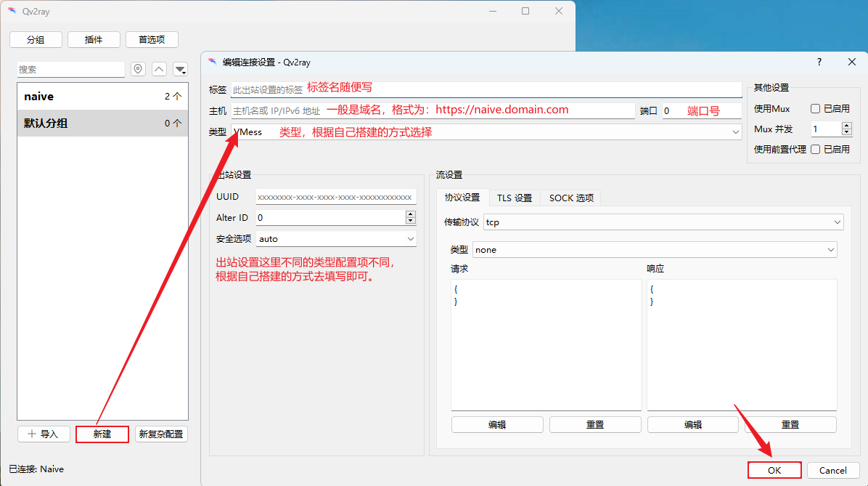Switch to the TLS 设置 tab
868x486 pixels.
(x=514, y=198)
